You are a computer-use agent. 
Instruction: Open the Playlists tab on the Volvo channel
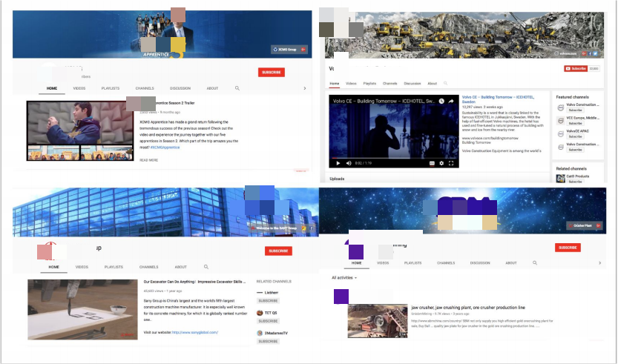[368, 83]
